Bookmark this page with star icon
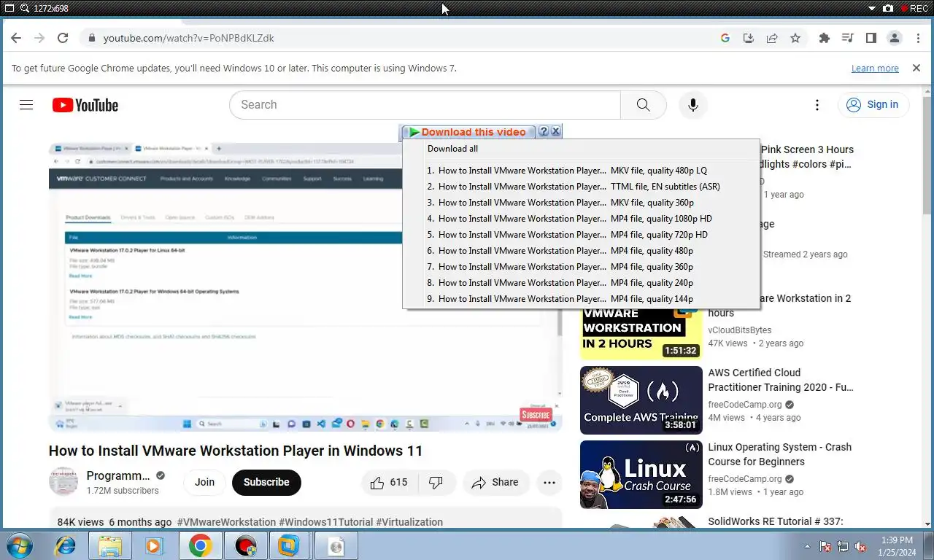Viewport: 934px width, 560px height. pyautogui.click(x=795, y=38)
